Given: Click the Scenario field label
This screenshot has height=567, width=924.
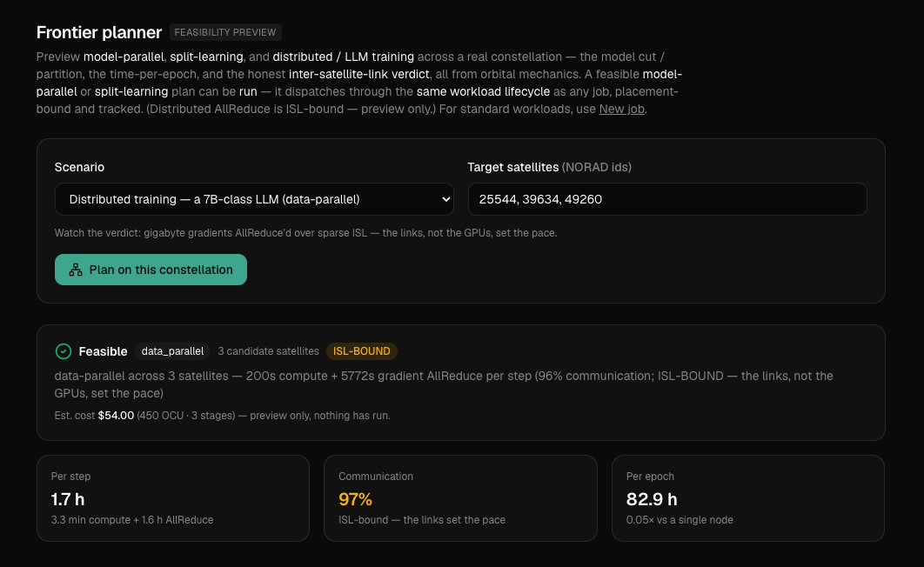Looking at the screenshot, I should click(x=79, y=167).
